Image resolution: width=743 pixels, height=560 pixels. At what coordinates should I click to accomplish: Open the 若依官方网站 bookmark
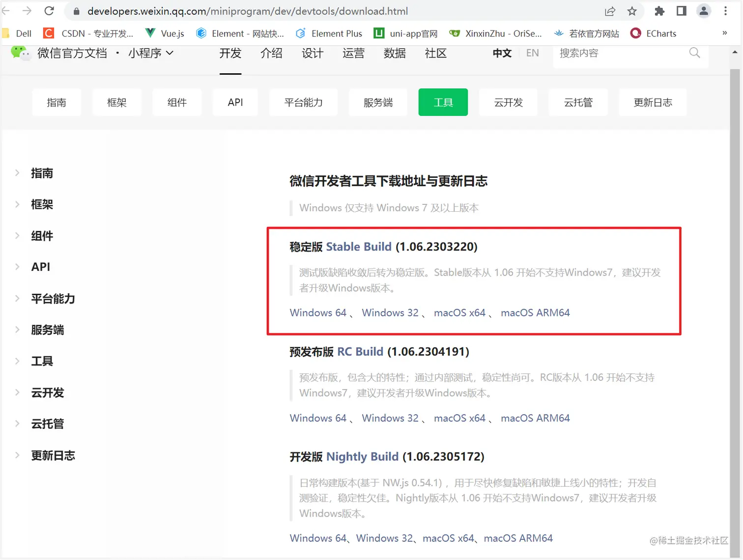(x=586, y=33)
